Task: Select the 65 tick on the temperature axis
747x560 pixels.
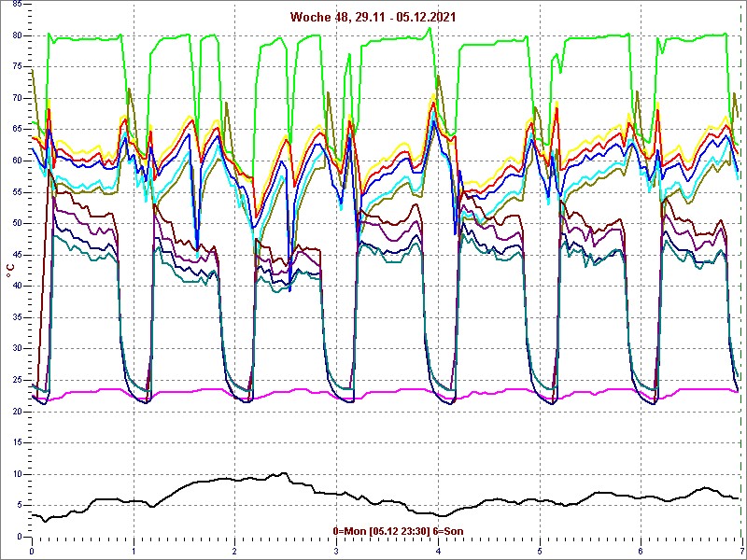Action: pyautogui.click(x=18, y=129)
